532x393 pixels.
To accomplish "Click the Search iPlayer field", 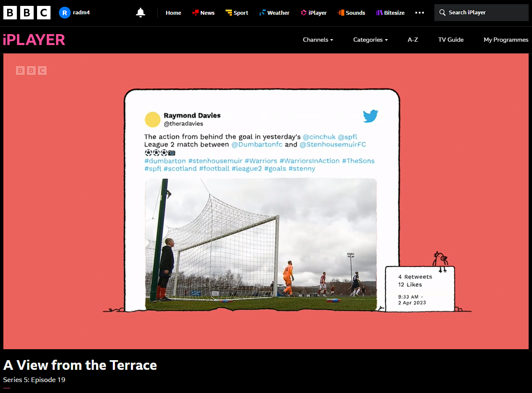I will [481, 13].
